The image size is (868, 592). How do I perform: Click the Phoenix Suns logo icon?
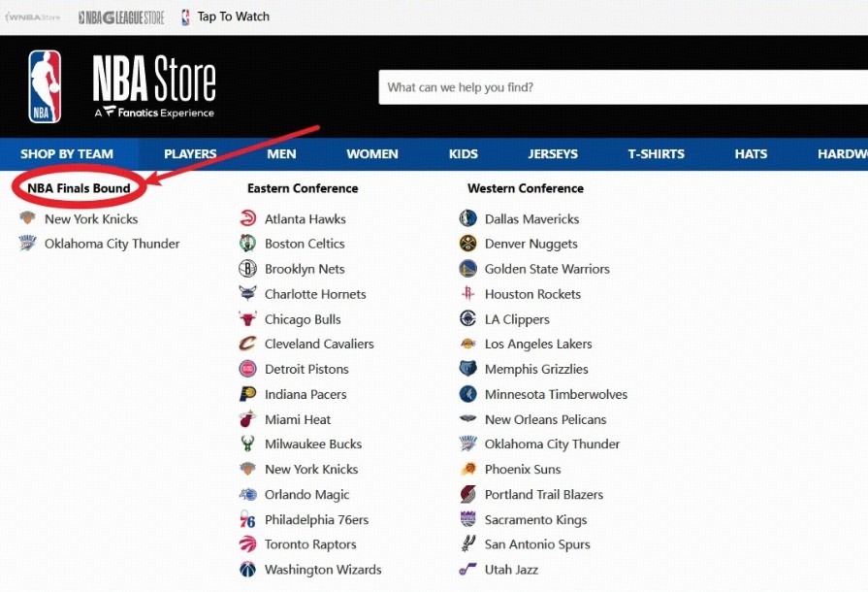coord(467,469)
